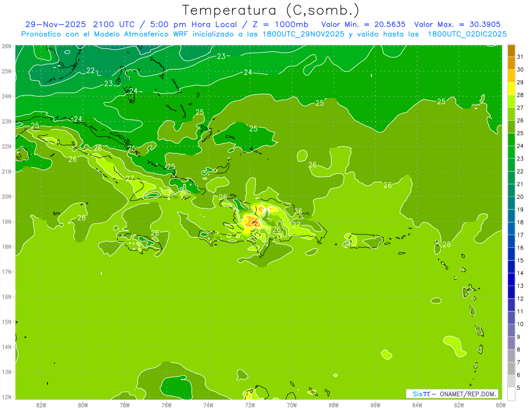
Task: Click the "78W" longitude axis label
Action: click(125, 404)
